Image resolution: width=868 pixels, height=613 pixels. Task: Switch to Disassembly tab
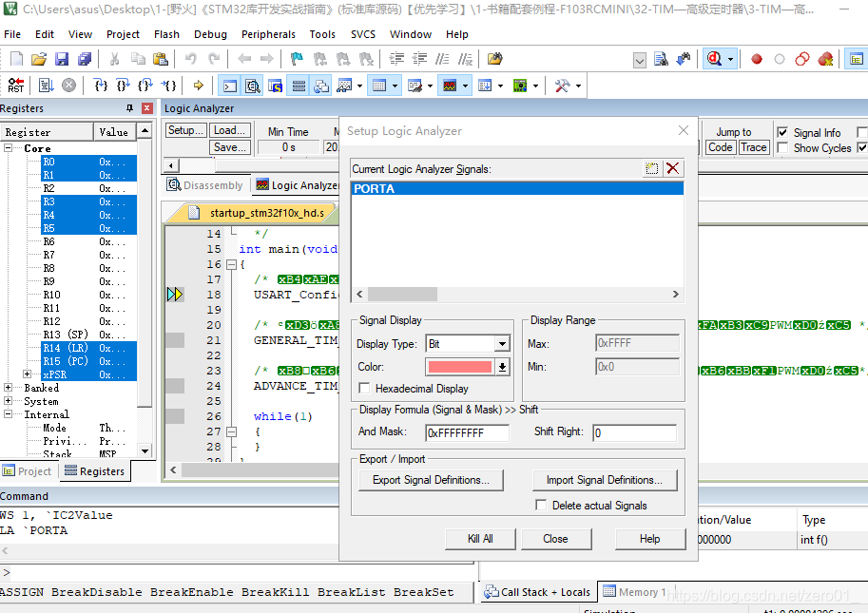click(x=205, y=185)
